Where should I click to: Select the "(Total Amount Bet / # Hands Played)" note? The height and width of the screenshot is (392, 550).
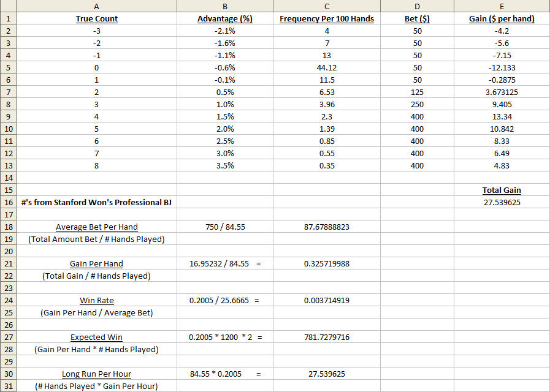96,239
